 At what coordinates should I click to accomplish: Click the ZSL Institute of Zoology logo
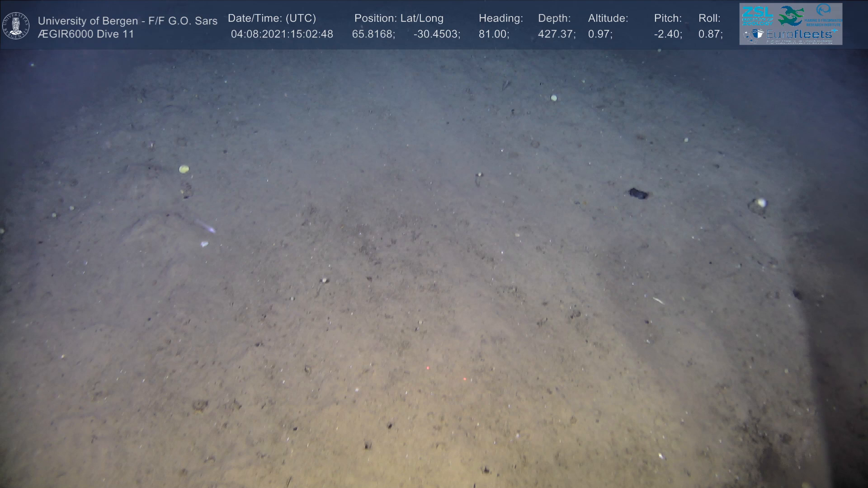click(758, 15)
